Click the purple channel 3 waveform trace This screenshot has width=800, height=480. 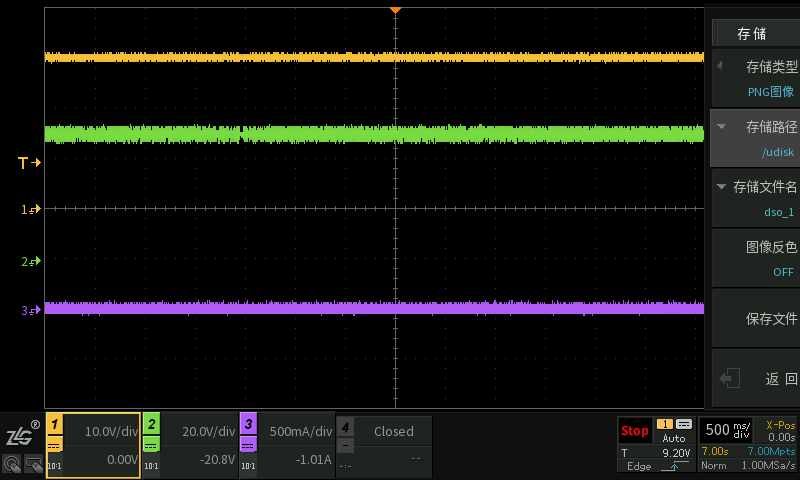pos(374,308)
